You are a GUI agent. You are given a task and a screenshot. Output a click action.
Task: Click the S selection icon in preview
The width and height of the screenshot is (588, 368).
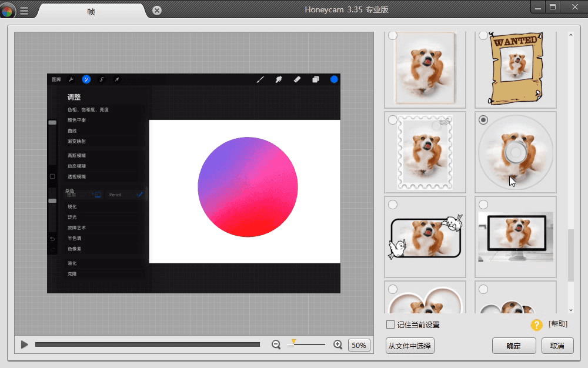[x=101, y=79]
